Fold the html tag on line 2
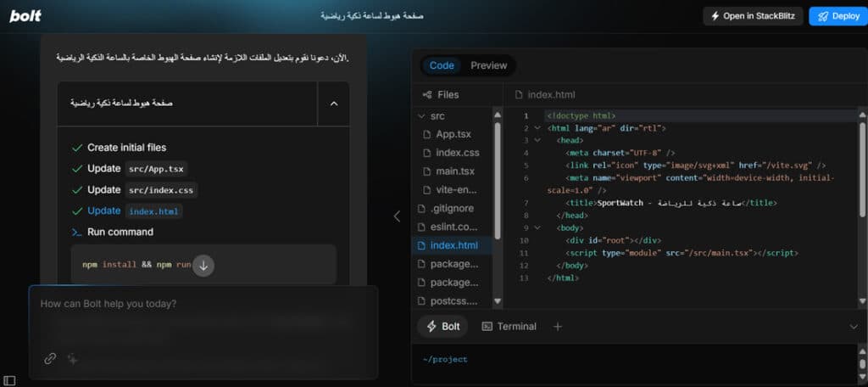 pyautogui.click(x=537, y=128)
